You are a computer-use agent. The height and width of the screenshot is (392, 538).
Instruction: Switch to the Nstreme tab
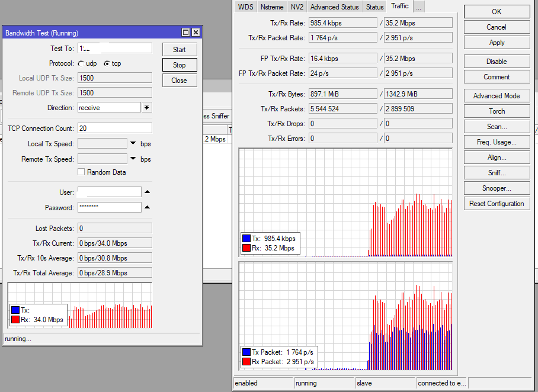click(272, 7)
